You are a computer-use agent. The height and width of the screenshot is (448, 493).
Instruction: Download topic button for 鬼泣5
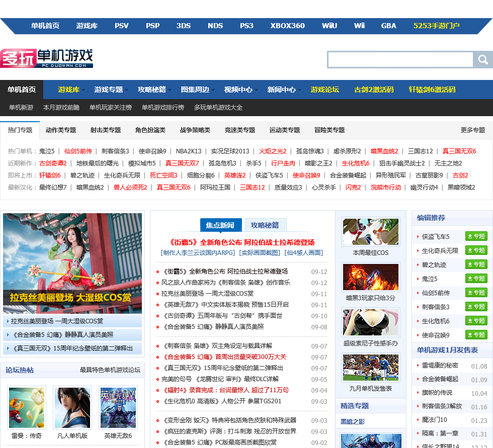(x=476, y=279)
